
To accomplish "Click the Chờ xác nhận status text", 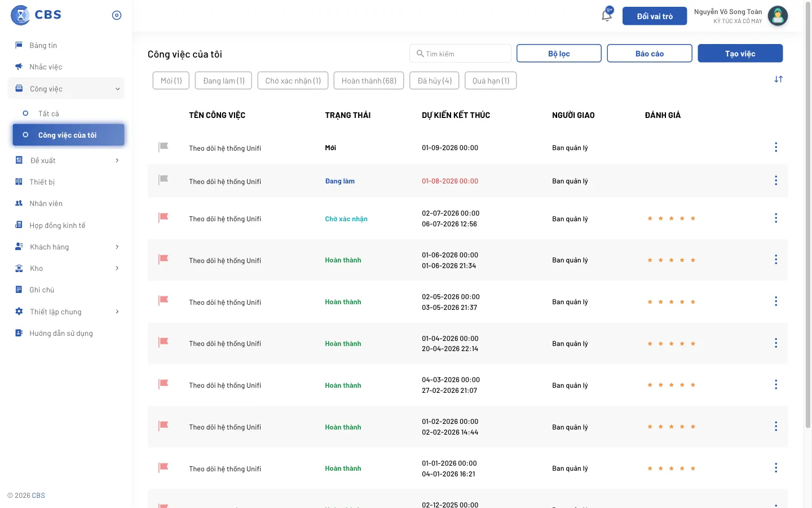I will coord(346,219).
